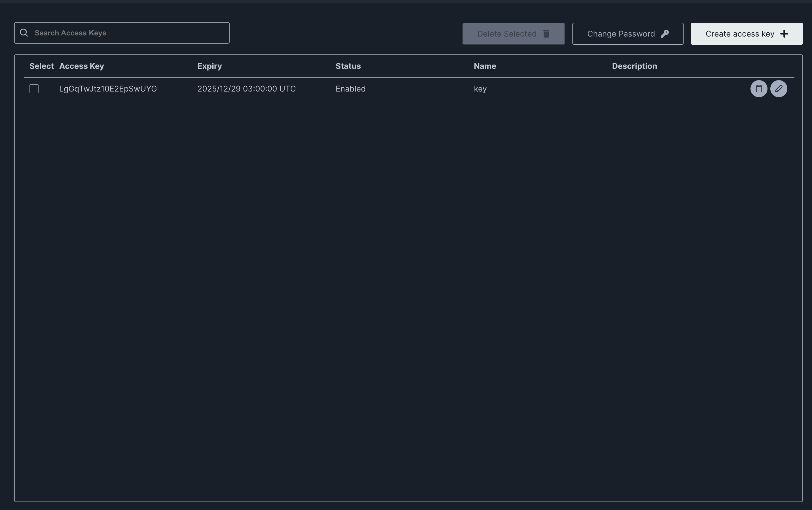Click the trash icon on Delete Selected
Screen dimensions: 812x510
(x=546, y=34)
